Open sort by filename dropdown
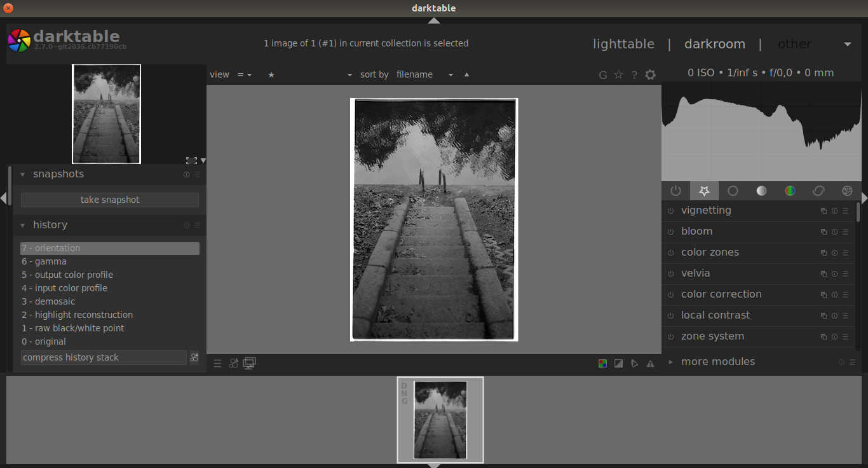 [424, 75]
